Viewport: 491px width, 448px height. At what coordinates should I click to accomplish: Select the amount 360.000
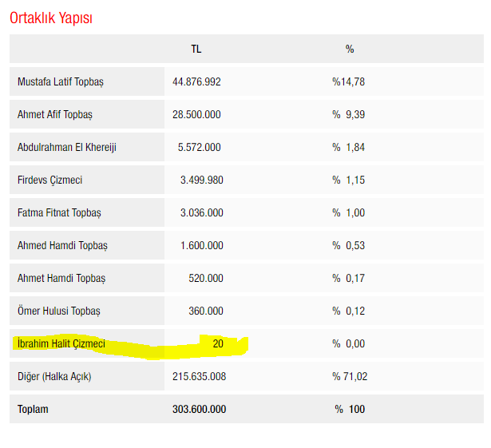(206, 311)
